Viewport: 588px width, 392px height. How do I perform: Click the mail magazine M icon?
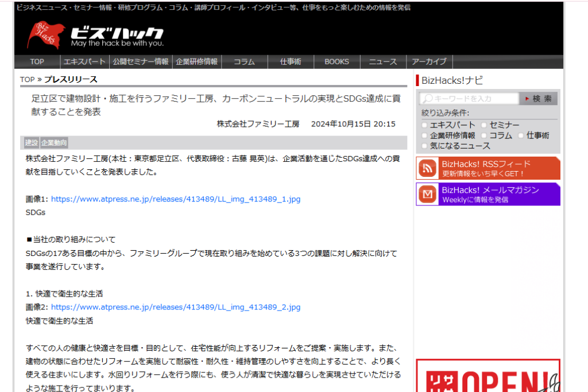pyautogui.click(x=427, y=194)
